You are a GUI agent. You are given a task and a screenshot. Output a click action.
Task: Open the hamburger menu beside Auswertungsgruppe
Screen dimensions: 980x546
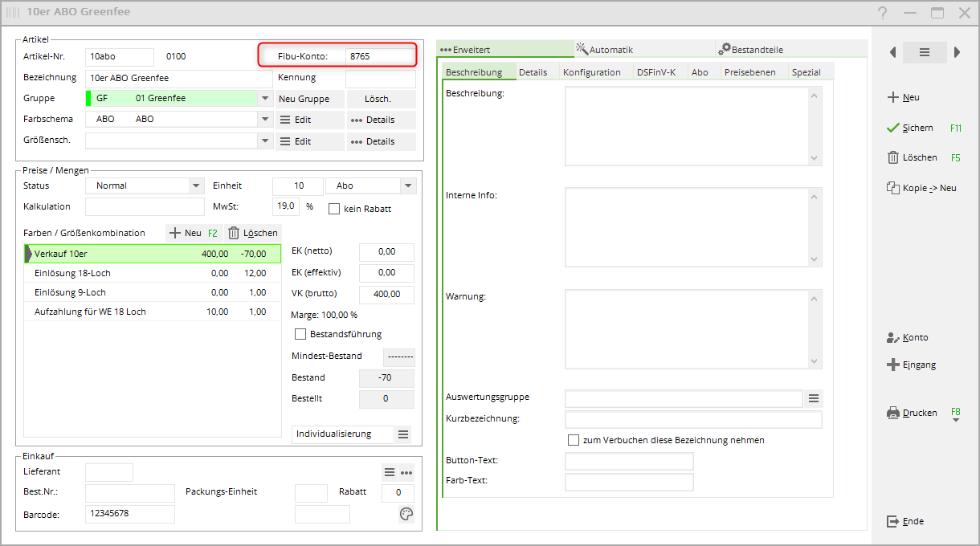pyautogui.click(x=813, y=398)
